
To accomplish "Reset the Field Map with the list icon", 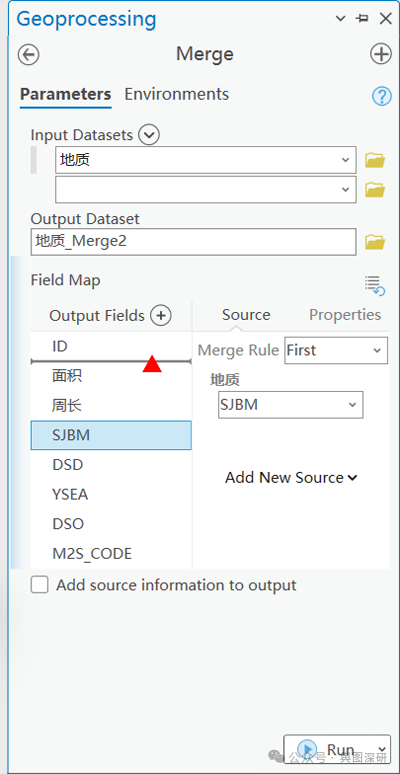I will coord(375,285).
